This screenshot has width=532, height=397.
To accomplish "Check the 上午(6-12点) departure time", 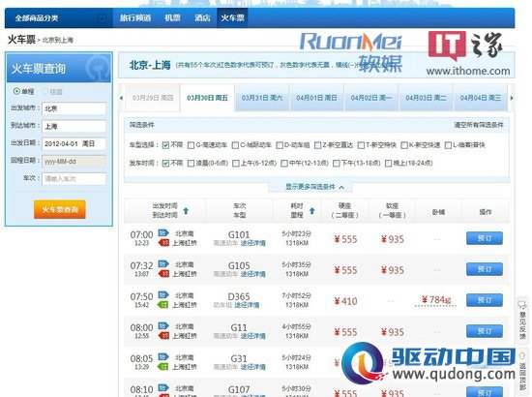I will point(236,164).
